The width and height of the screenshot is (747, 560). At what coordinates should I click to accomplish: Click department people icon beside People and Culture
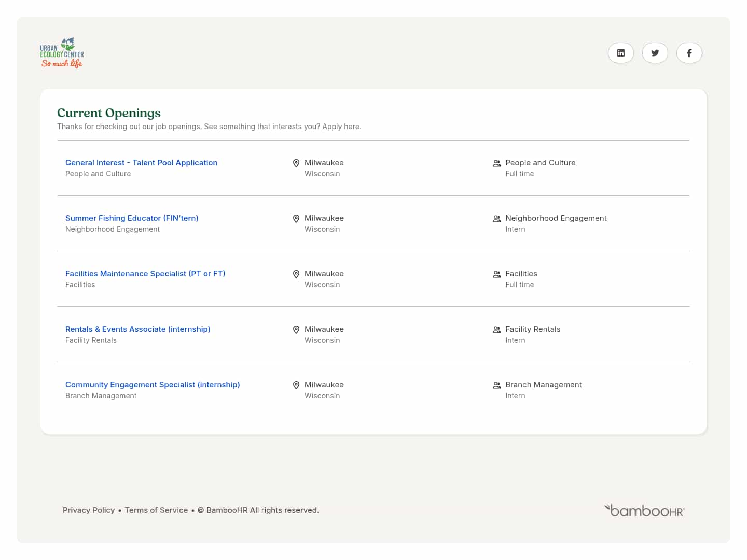click(x=496, y=163)
